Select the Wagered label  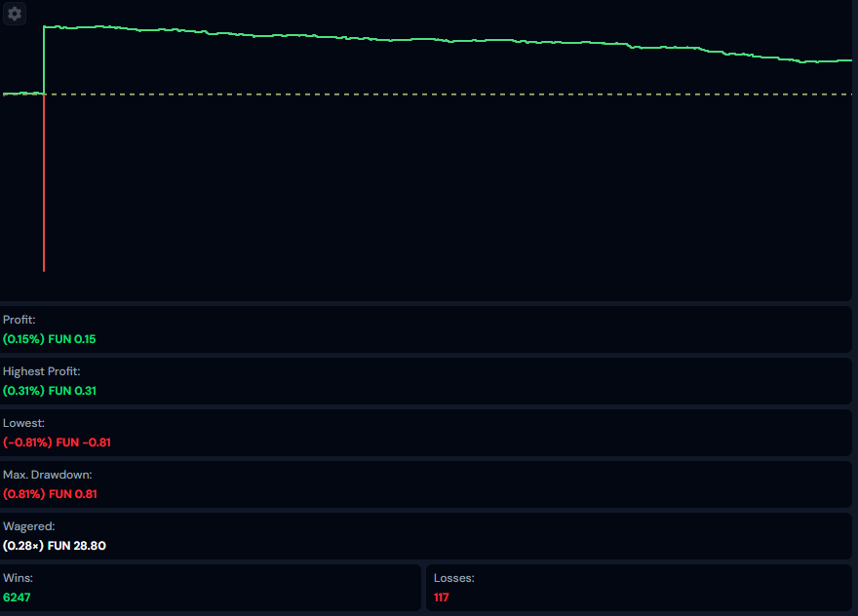[x=29, y=526]
